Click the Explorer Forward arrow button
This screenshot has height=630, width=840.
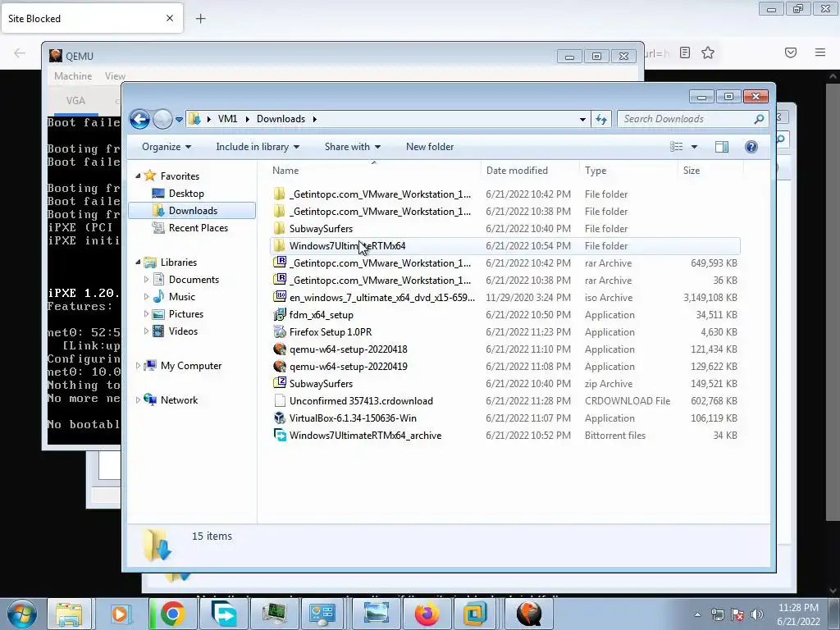tap(162, 119)
